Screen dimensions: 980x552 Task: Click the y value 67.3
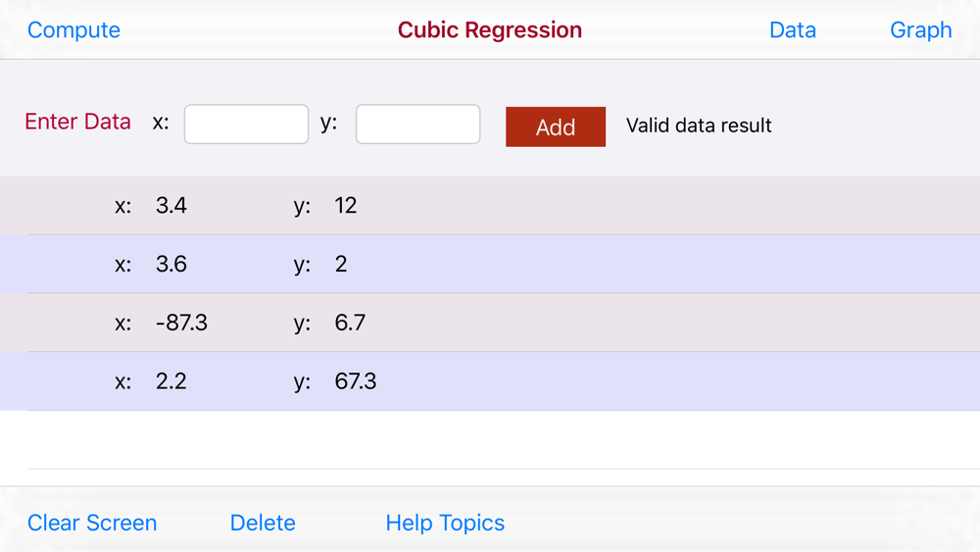pos(356,381)
